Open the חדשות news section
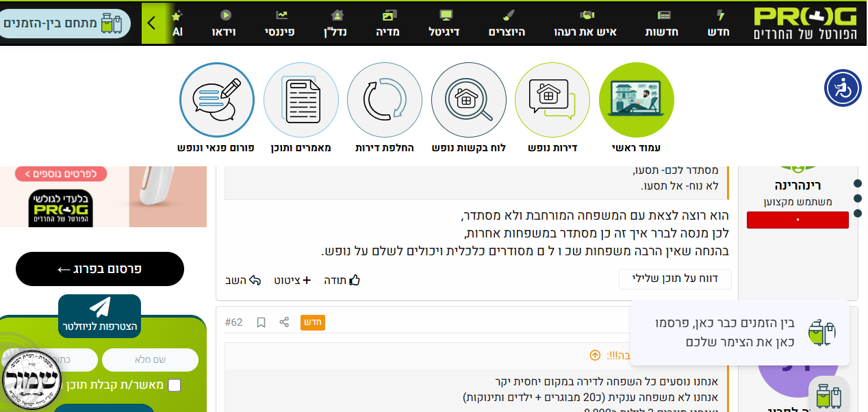868x412 pixels. tap(662, 23)
